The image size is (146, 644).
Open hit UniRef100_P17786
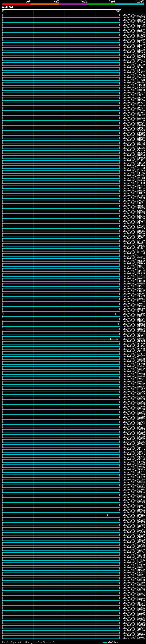[133, 22]
